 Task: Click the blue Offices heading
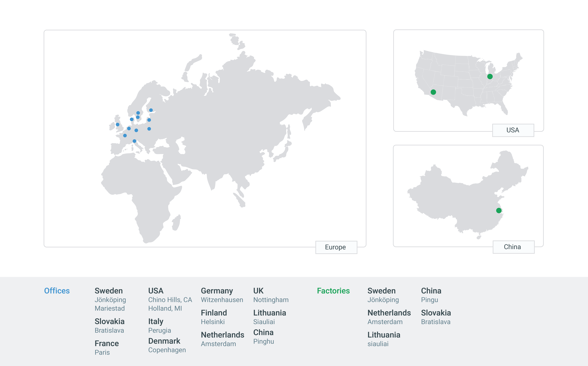57,291
